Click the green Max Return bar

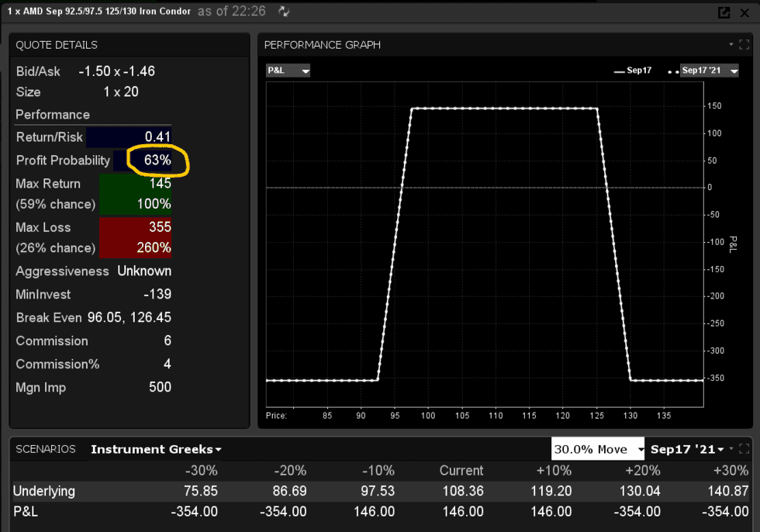tap(135, 194)
